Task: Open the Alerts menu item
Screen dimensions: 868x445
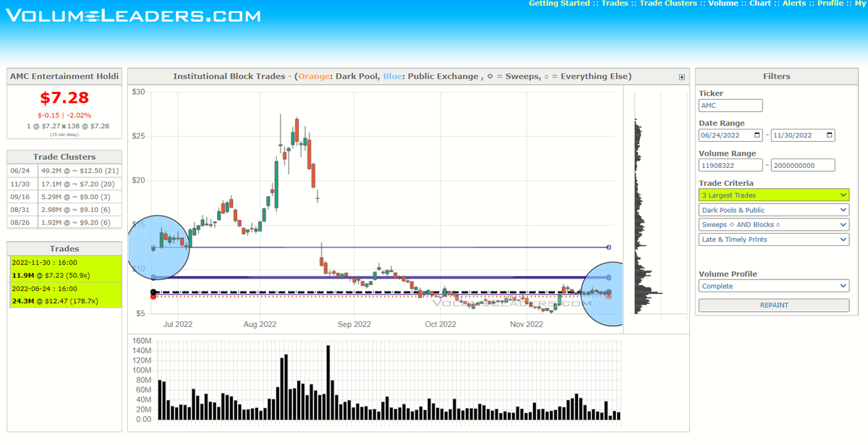Action: [x=794, y=4]
